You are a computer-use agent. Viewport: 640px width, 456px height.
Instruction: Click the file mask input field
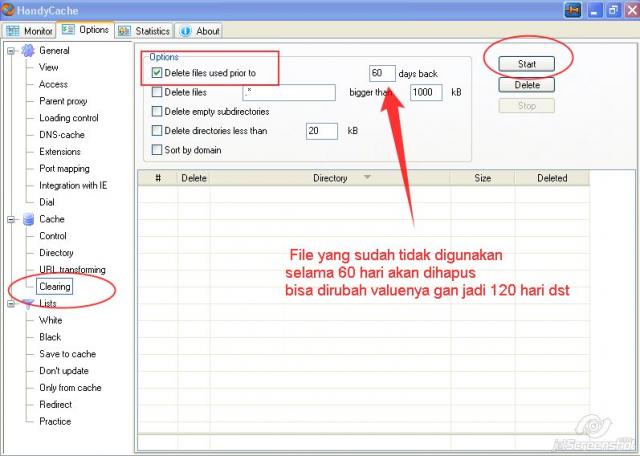(x=289, y=92)
